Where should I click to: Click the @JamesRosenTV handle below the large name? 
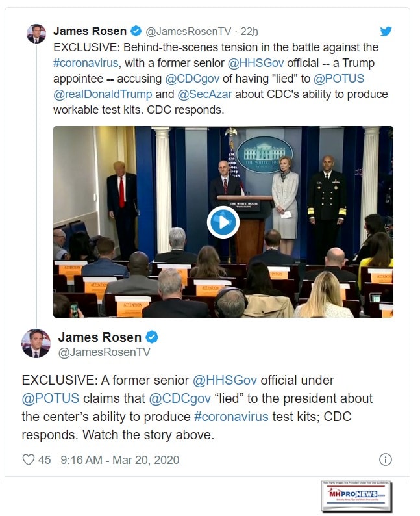[x=105, y=352]
